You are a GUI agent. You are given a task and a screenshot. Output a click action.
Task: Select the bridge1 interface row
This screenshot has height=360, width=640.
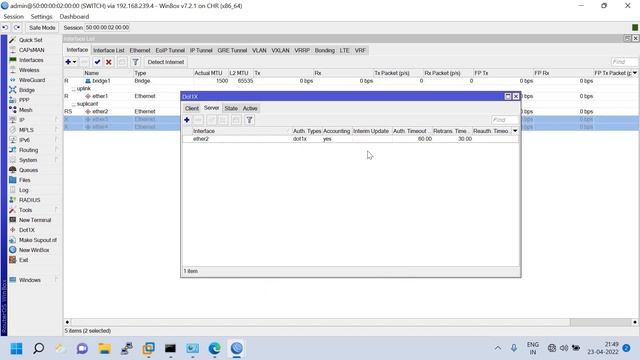(x=351, y=81)
